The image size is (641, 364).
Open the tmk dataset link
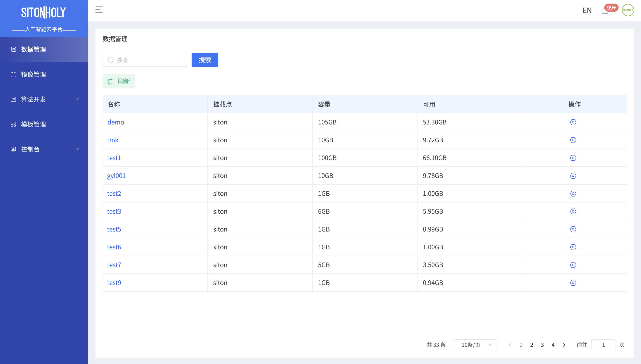tap(113, 140)
